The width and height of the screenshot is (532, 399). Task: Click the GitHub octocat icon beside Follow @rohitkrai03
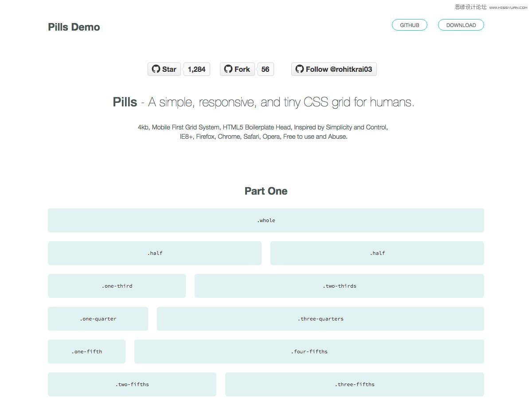(x=300, y=69)
